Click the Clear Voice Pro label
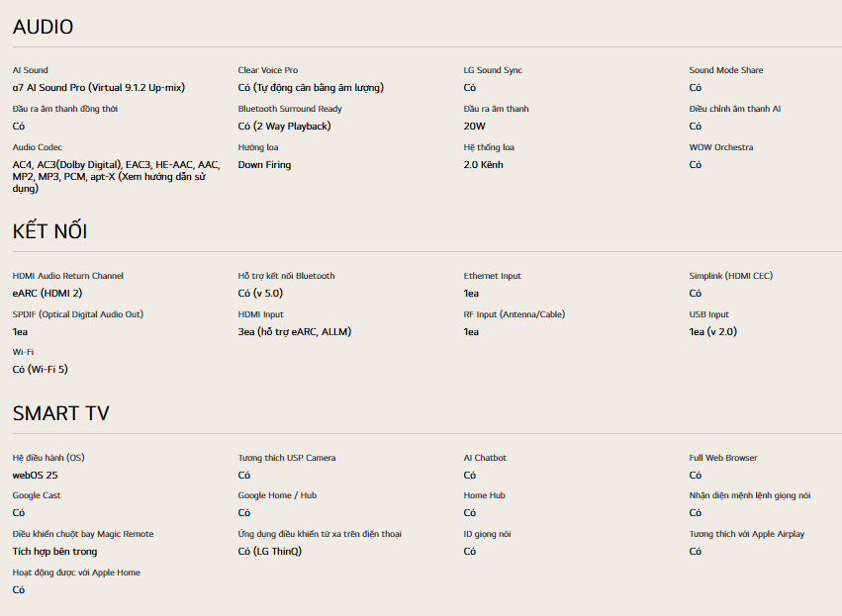 pyautogui.click(x=267, y=70)
